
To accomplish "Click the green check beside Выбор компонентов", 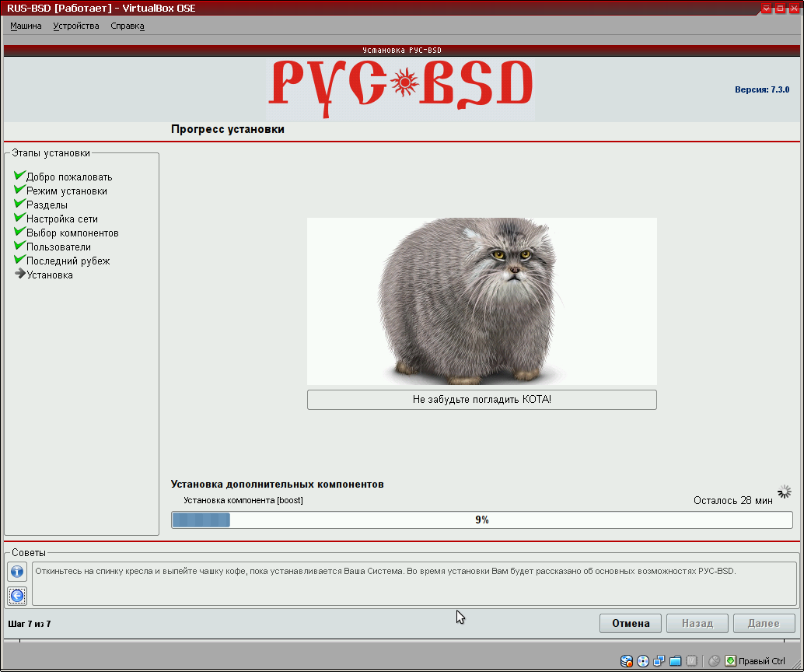I will (x=19, y=231).
